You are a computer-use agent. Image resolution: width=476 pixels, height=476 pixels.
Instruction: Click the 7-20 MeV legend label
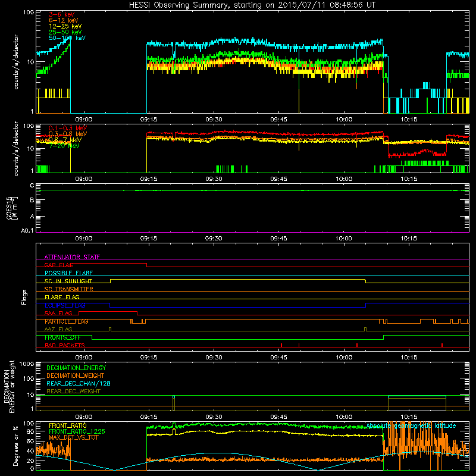pyautogui.click(x=64, y=146)
